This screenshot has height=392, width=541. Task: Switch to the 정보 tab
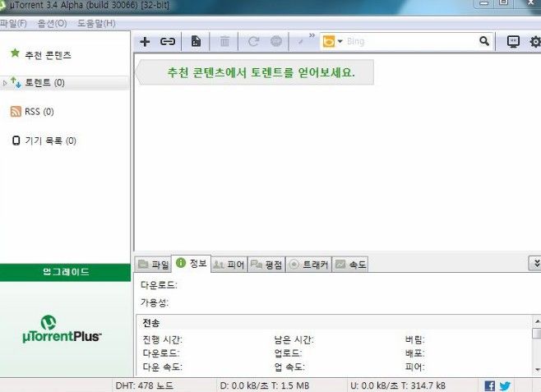coord(191,264)
